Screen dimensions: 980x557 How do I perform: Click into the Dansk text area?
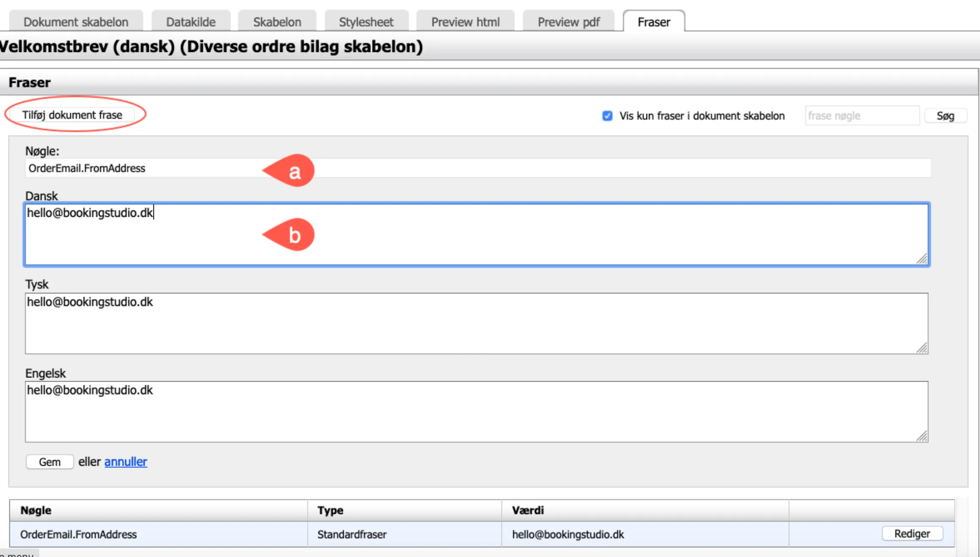click(476, 235)
